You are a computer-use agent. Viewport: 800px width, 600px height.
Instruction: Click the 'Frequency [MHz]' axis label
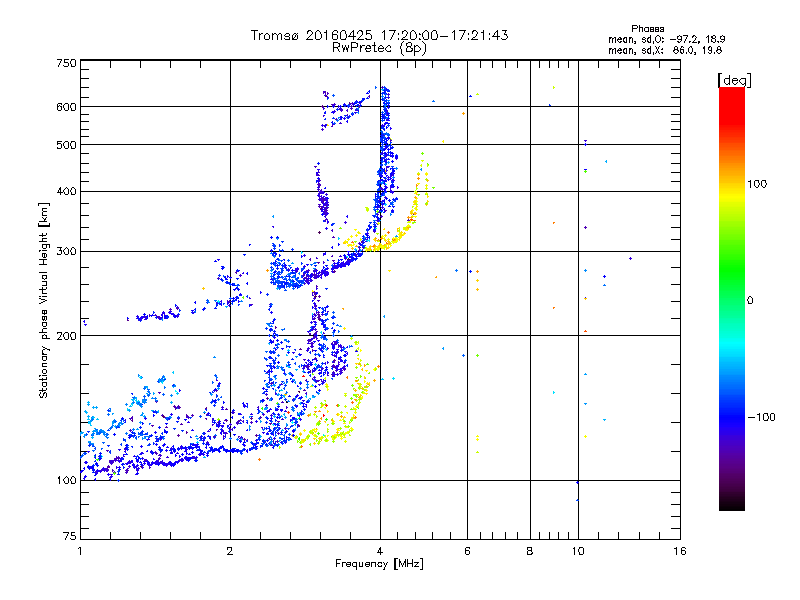(x=379, y=563)
